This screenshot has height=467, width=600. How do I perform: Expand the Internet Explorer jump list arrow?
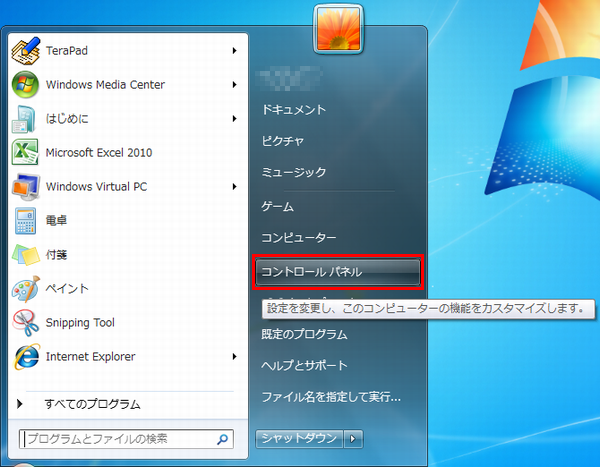[235, 356]
